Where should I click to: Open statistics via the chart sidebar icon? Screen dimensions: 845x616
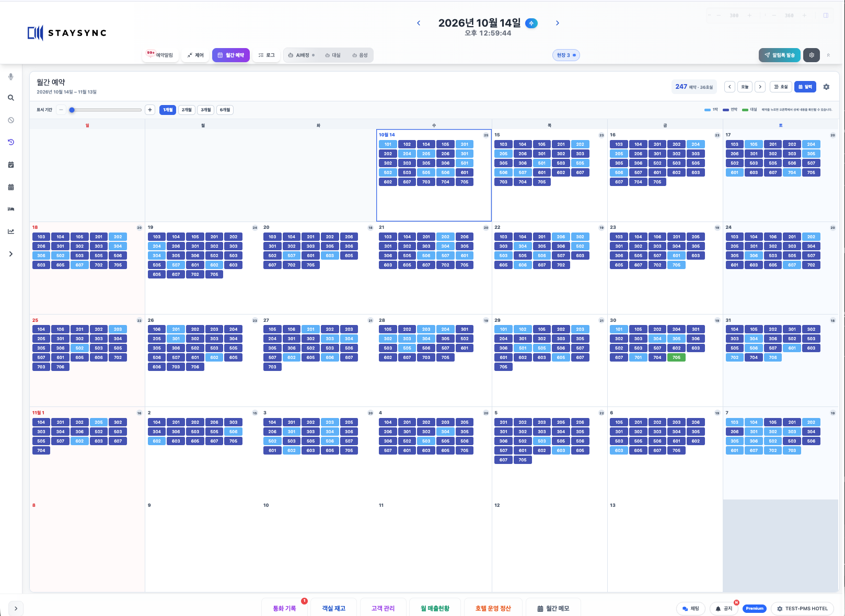11,231
